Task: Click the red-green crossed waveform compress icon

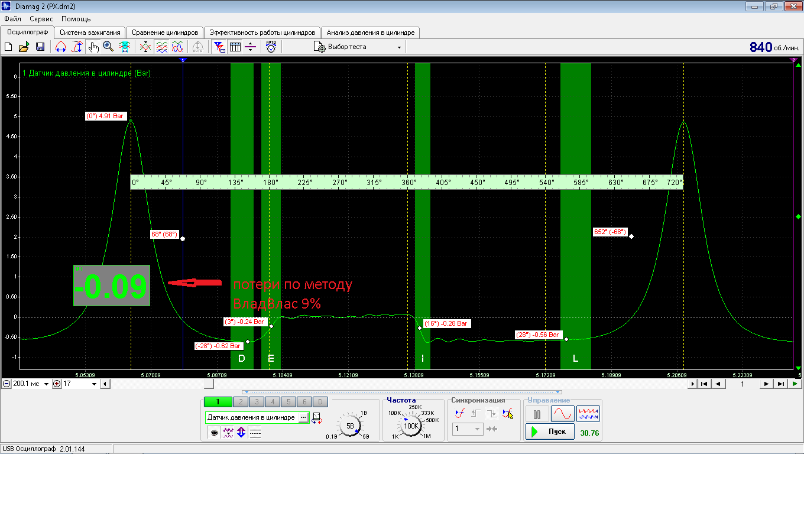Action: (145, 47)
